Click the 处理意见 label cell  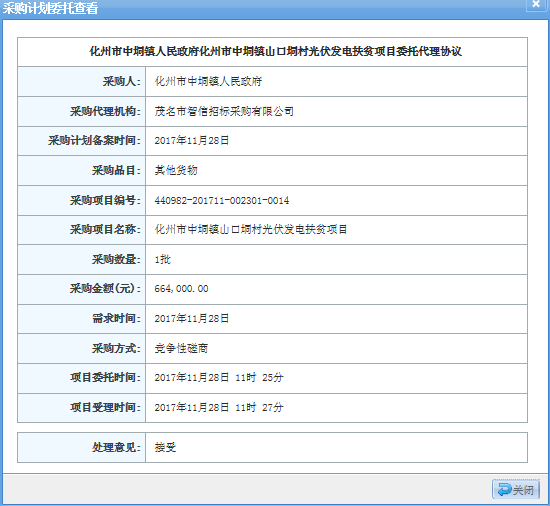[81, 447]
